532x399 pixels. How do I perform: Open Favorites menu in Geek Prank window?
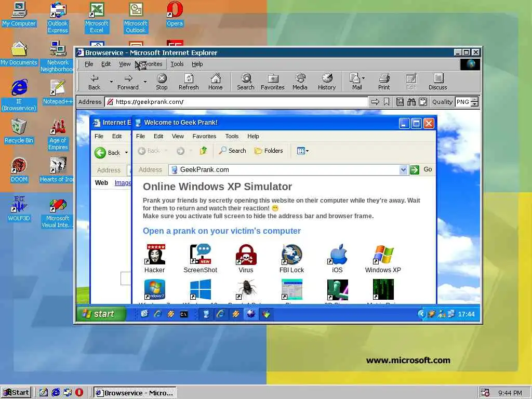coord(204,137)
